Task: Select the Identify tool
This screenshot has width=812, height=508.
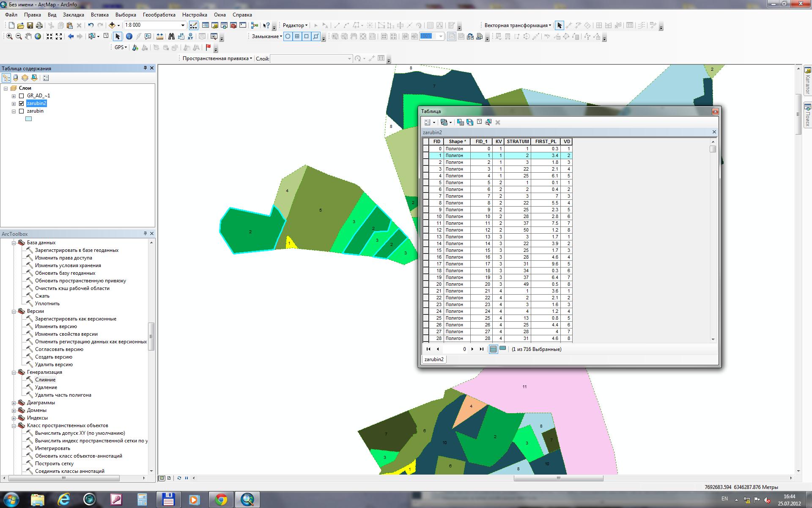Action: (x=129, y=36)
